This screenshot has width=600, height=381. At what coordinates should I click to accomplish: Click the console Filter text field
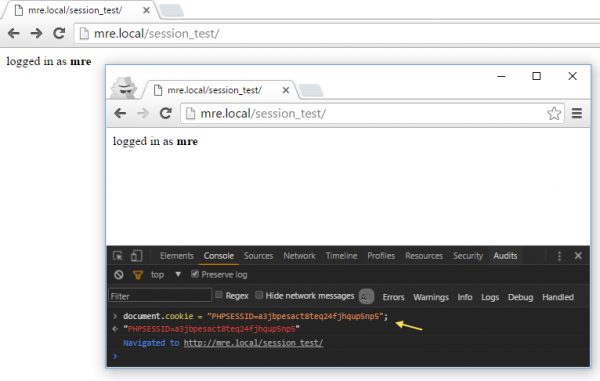tap(160, 296)
